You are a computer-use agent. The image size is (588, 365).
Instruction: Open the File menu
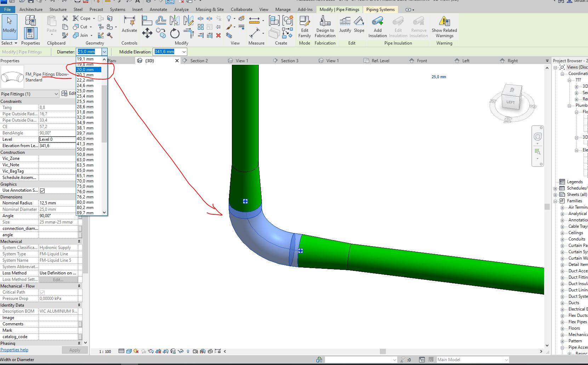click(x=7, y=10)
